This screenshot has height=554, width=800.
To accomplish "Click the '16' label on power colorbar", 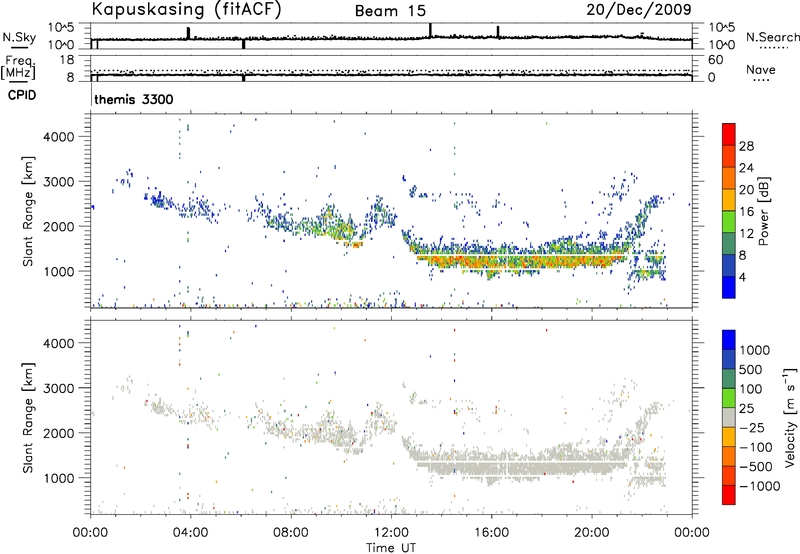I will [746, 212].
